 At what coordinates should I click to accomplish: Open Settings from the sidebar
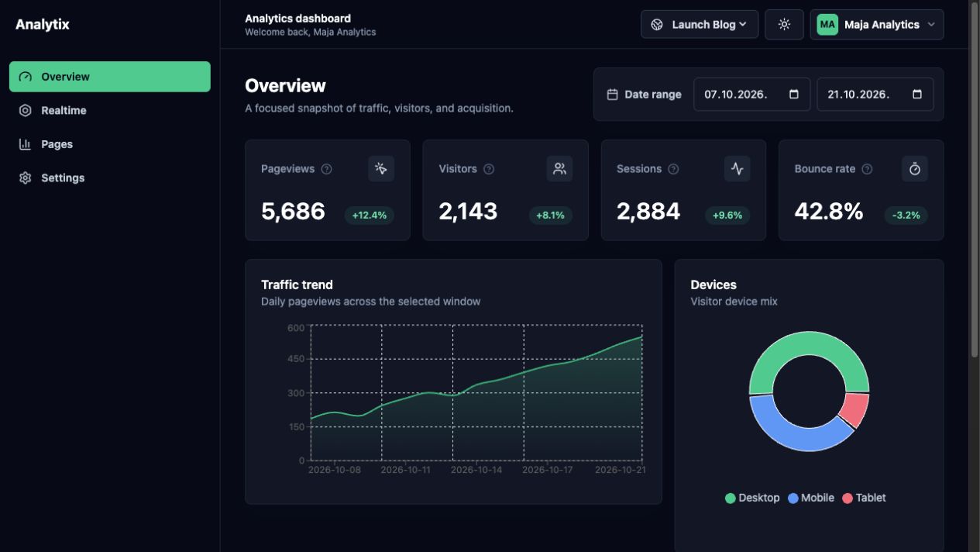click(110, 178)
